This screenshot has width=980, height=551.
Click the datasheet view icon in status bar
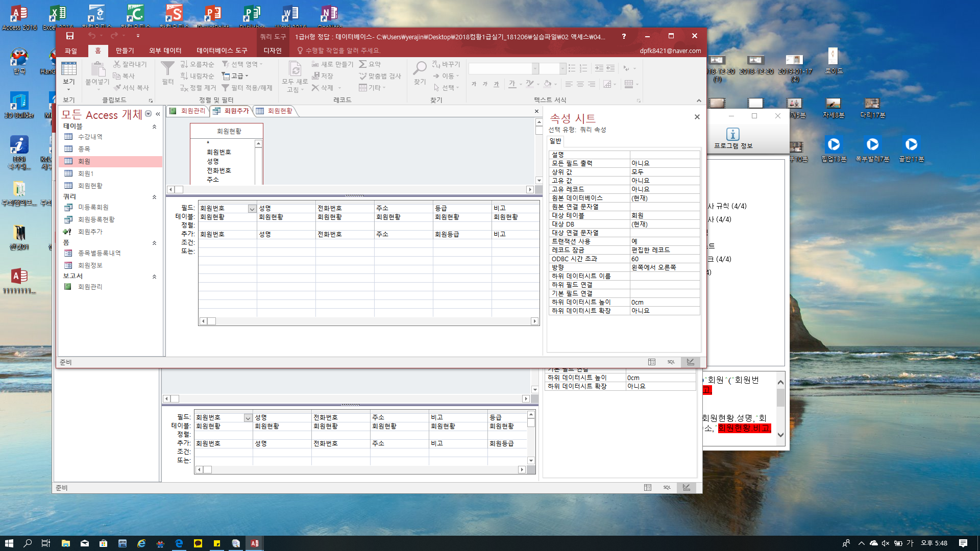652,362
